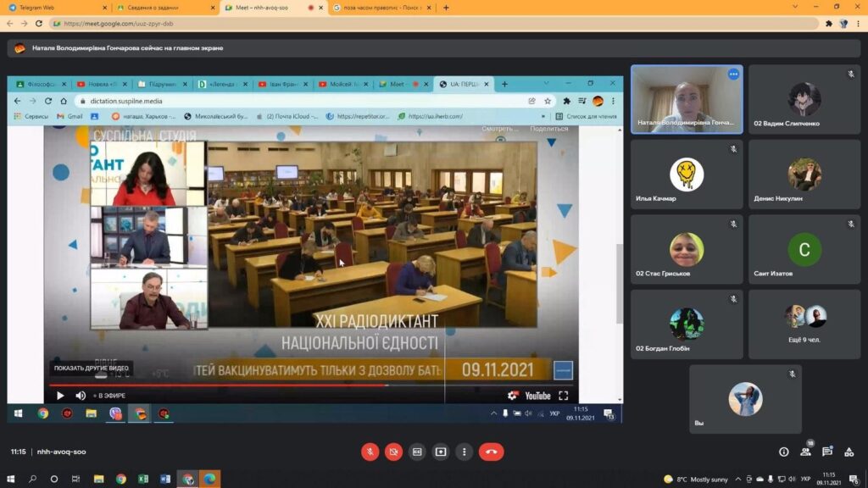Screen dimensions: 868x488
Task: Leave the call with red hang-up button
Action: click(x=491, y=452)
